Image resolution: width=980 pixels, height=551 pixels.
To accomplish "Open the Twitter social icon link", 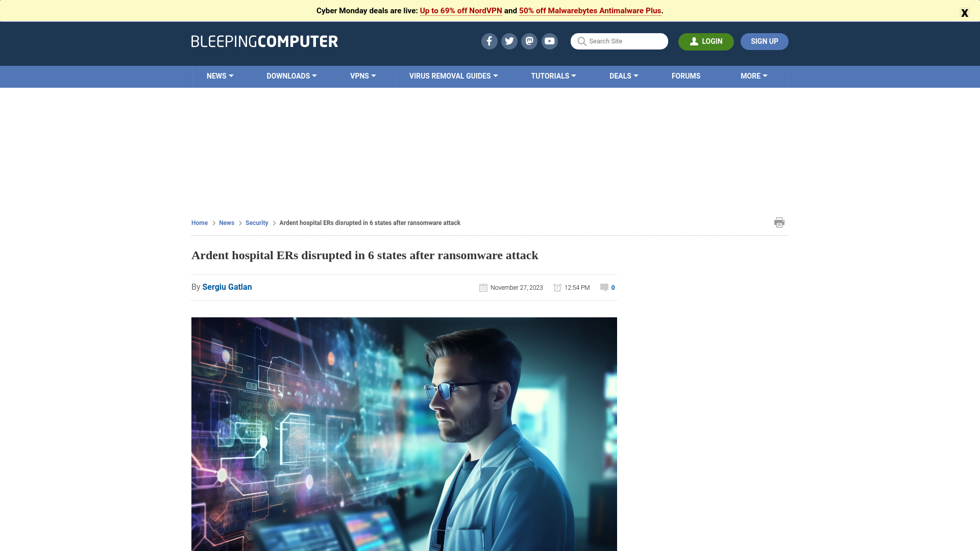I will 509,41.
